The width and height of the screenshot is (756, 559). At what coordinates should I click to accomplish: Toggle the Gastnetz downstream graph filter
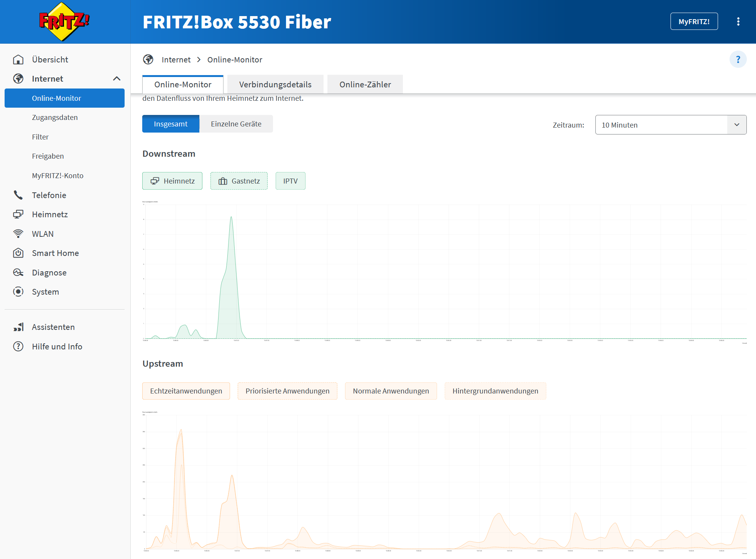239,181
